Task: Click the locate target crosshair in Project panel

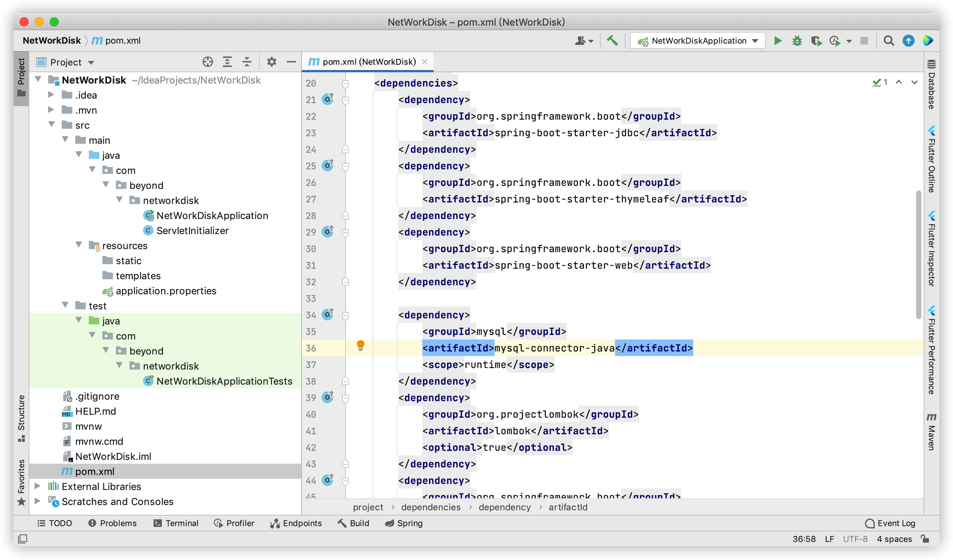Action: coord(208,62)
